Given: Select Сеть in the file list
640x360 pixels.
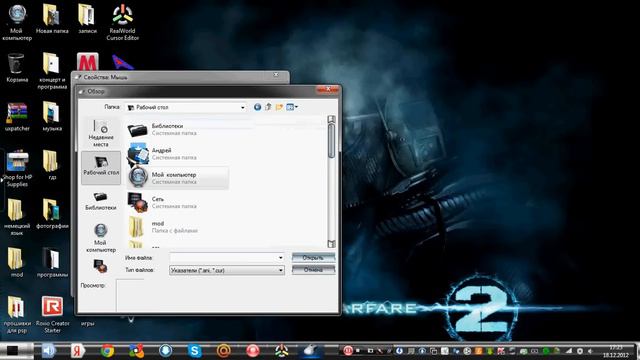Looking at the screenshot, I should click(x=178, y=202).
